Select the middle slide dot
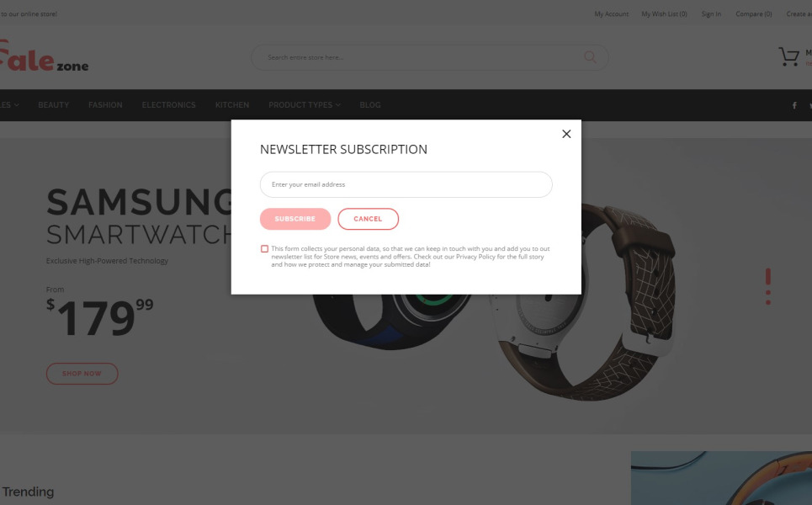 [x=768, y=293]
